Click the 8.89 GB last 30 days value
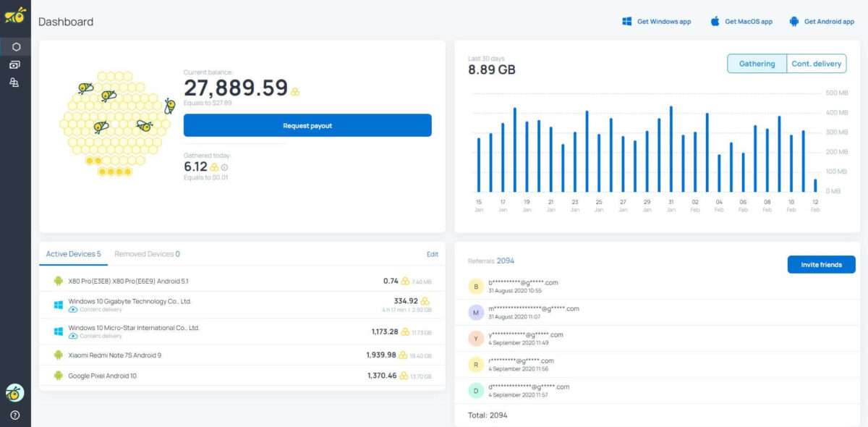Viewport: 868px width, 427px height. [492, 69]
